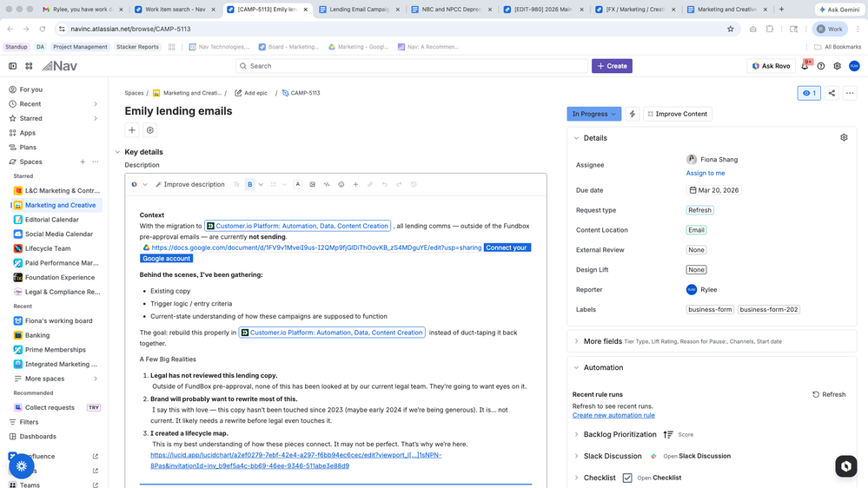
Task: Click the Create button
Action: pyautogui.click(x=612, y=66)
